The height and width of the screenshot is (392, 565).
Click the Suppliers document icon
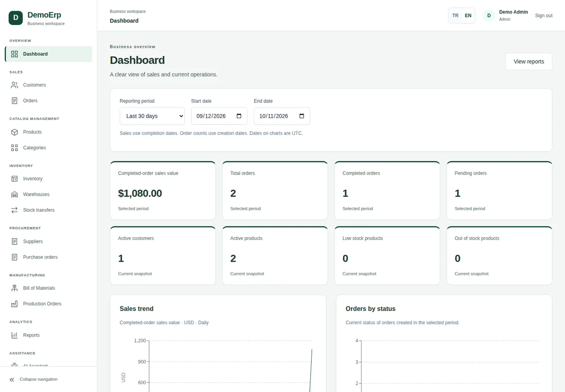pyautogui.click(x=15, y=241)
